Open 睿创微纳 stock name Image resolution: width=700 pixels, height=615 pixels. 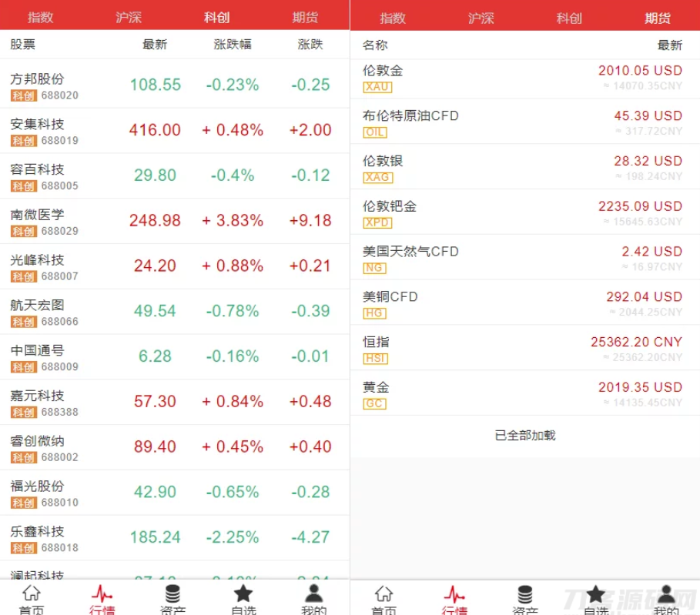tap(37, 441)
